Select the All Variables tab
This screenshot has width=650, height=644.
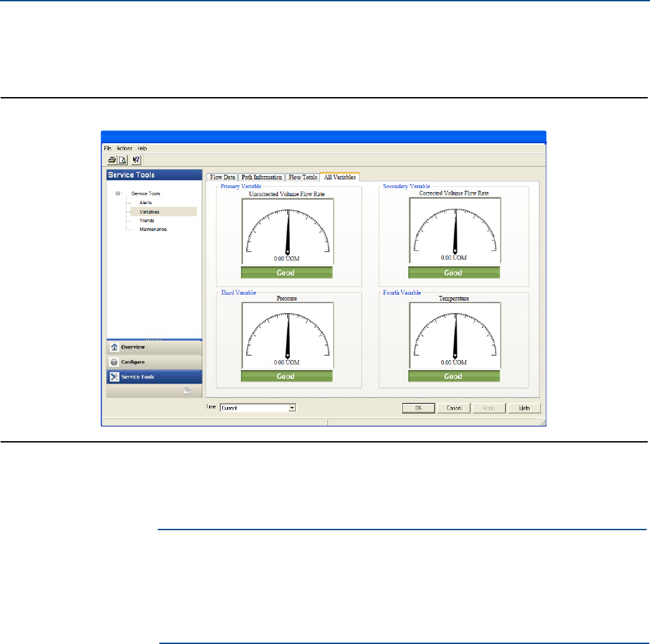[x=339, y=177]
